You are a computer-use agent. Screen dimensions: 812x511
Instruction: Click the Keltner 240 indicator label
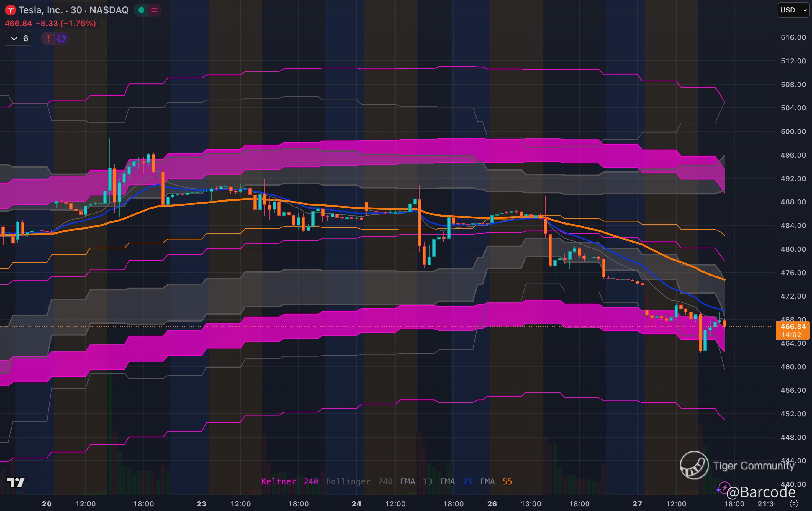click(x=289, y=481)
